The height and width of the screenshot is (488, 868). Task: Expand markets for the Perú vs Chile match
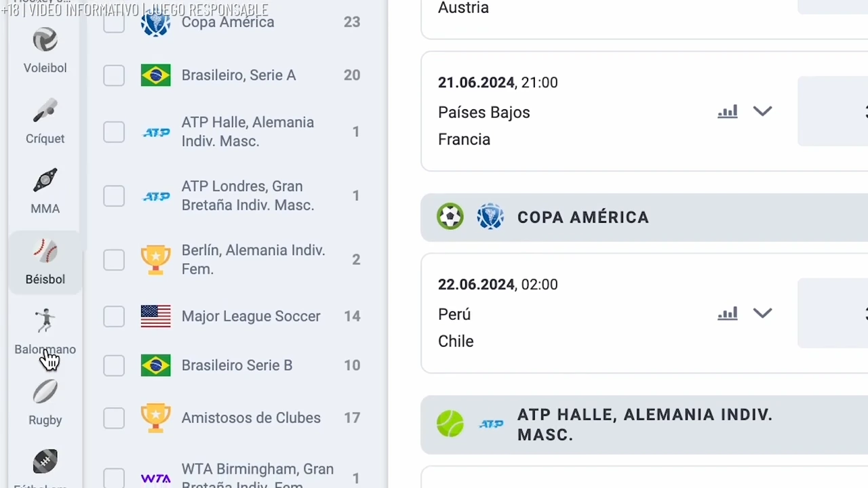[x=762, y=313]
